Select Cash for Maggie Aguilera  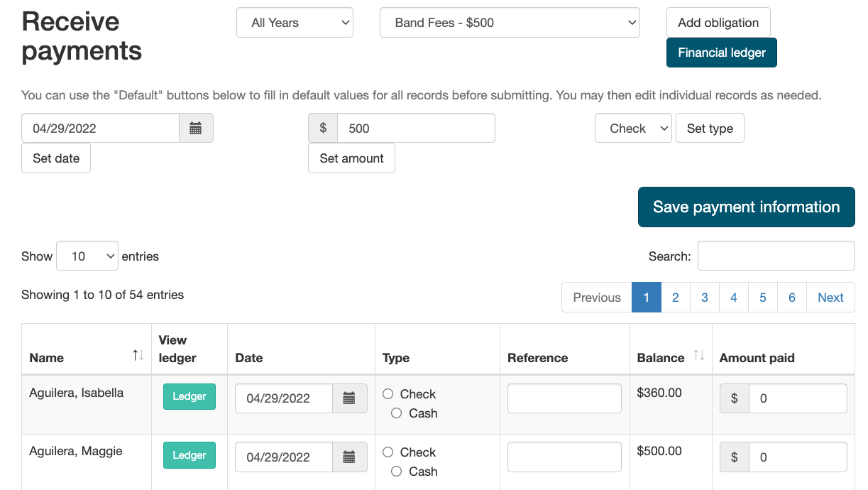tap(397, 472)
